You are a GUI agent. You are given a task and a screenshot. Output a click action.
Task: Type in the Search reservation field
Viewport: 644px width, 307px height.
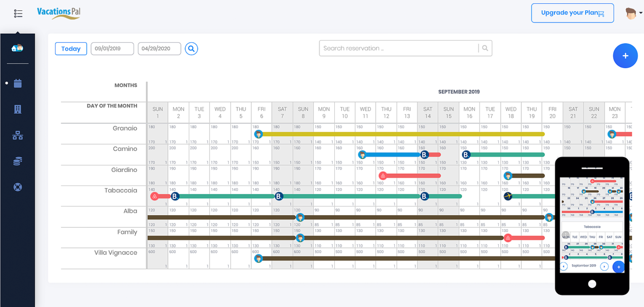398,48
